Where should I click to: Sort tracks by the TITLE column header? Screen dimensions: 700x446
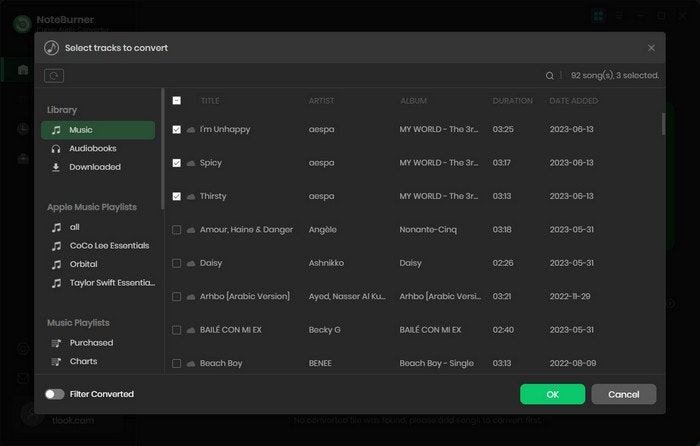pos(210,101)
